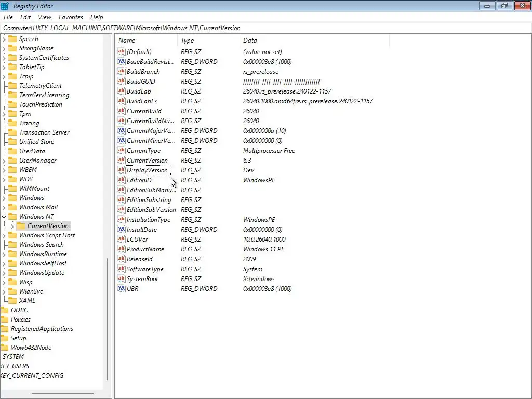Viewport: 532px width, 399px height.
Task: Expand the WBEM key
Action: tap(4, 170)
